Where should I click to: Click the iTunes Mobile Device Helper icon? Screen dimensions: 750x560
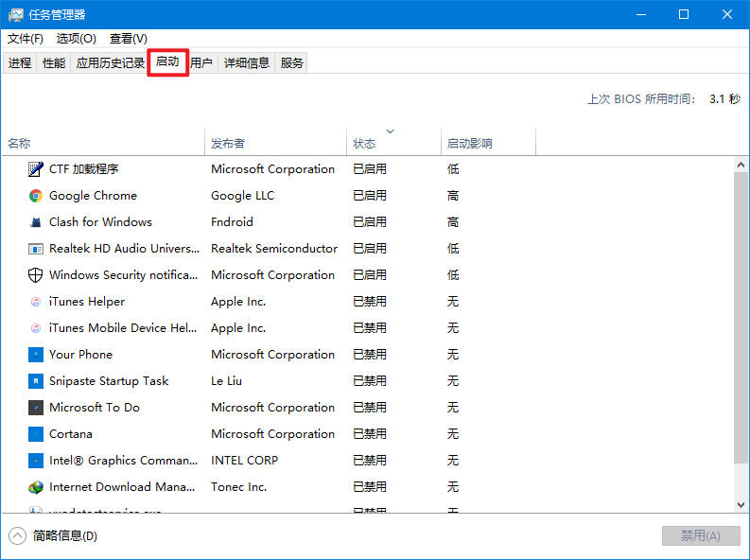coord(36,328)
